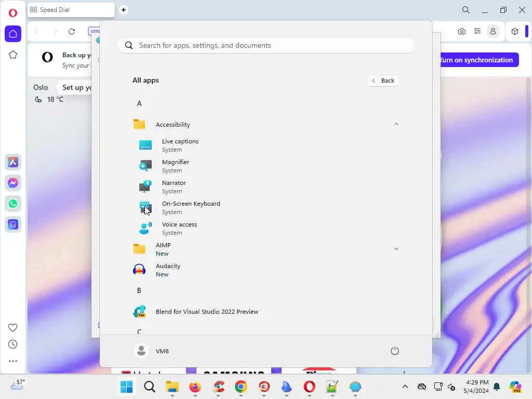This screenshot has height=399, width=532.
Task: Open Blend for Visual Studio 2022 Preview
Action: 264,312
